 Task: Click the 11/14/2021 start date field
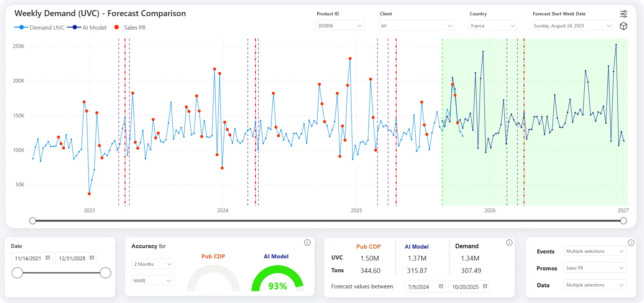click(x=32, y=258)
